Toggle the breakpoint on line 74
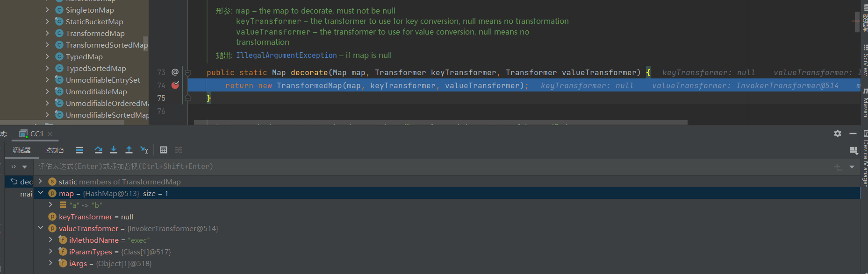This screenshot has height=274, width=868. [x=175, y=85]
